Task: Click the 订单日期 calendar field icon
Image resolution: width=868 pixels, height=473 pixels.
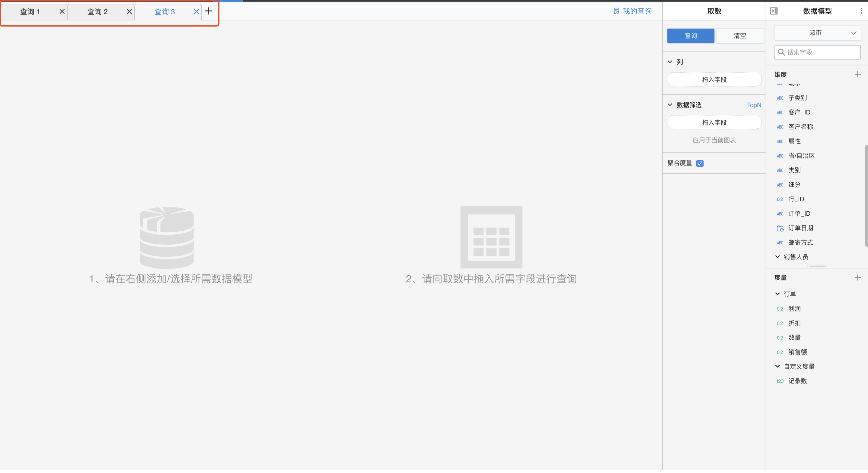Action: pos(780,228)
